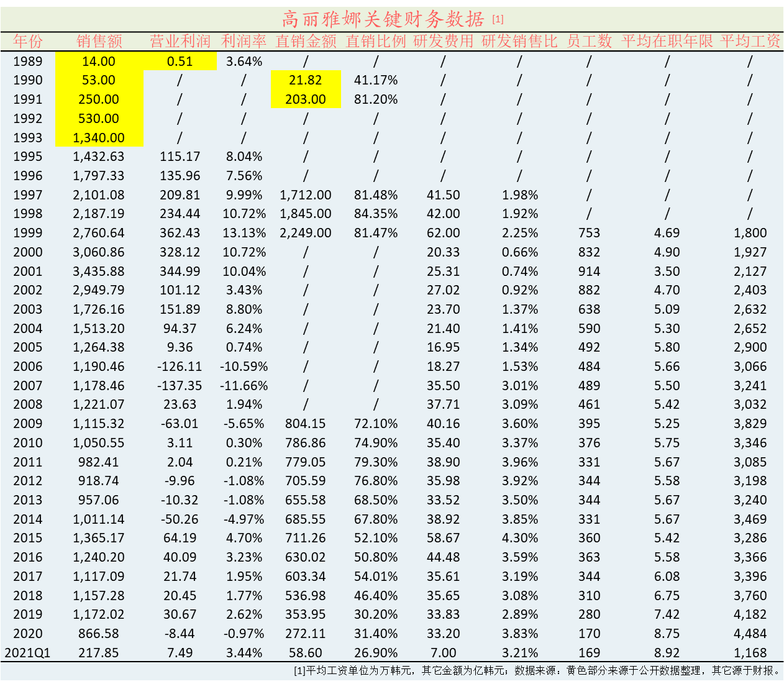Click the 2000 sales value "3,060.86"
This screenshot has height=684, width=784.
point(99,252)
